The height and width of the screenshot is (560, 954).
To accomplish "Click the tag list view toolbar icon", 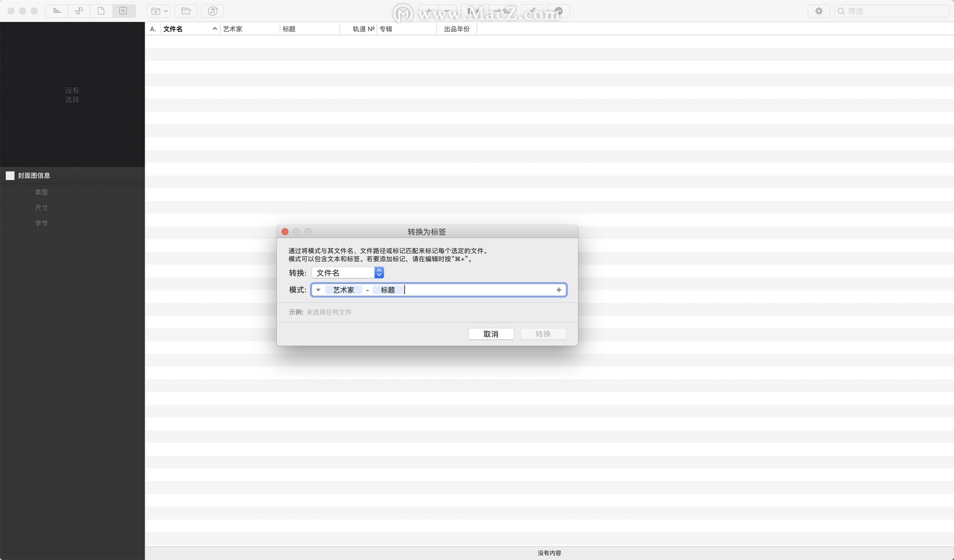I will (57, 11).
